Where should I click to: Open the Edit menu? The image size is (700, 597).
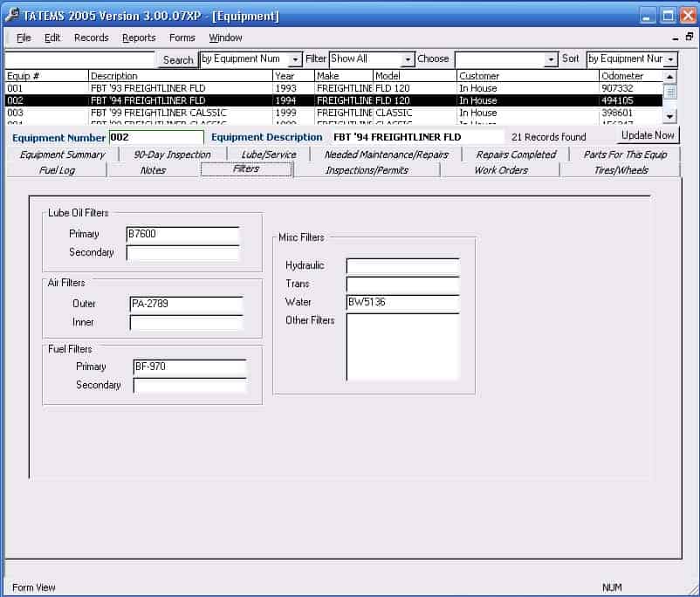52,38
